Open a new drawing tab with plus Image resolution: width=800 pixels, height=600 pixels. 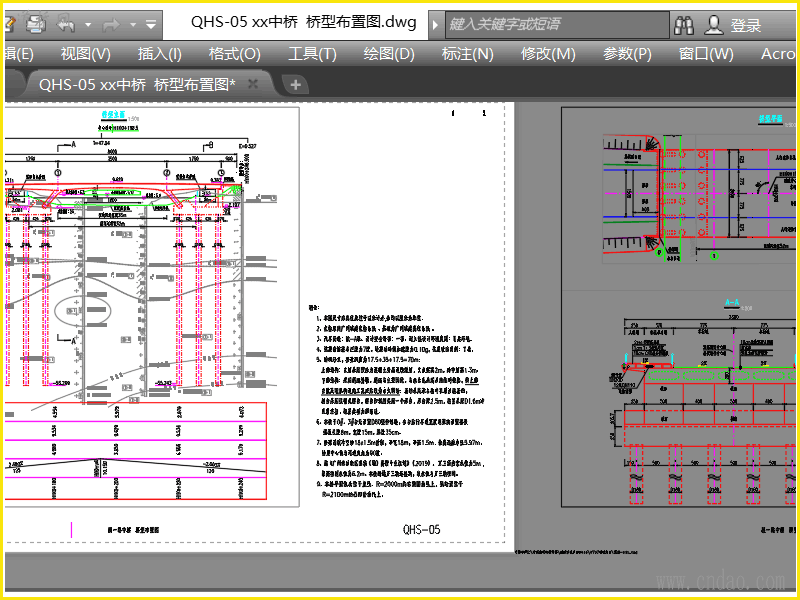(x=295, y=85)
